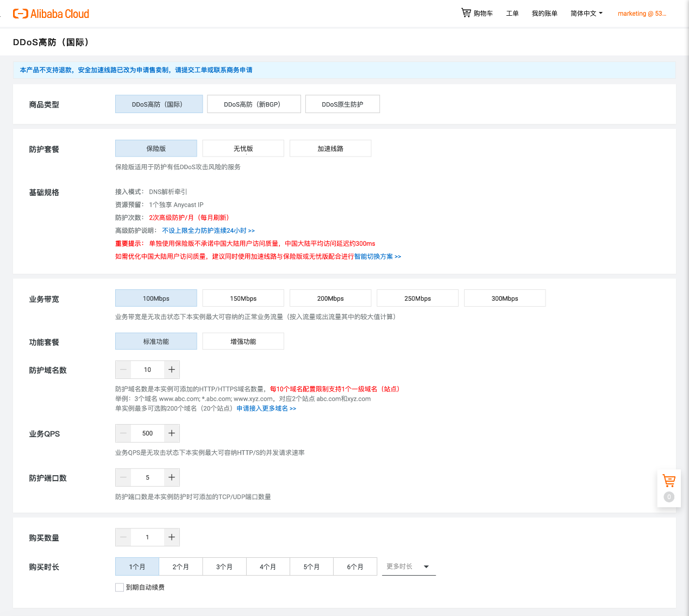Enable 到期自动续费 checkbox
Screen dimensions: 689x616
120,587
